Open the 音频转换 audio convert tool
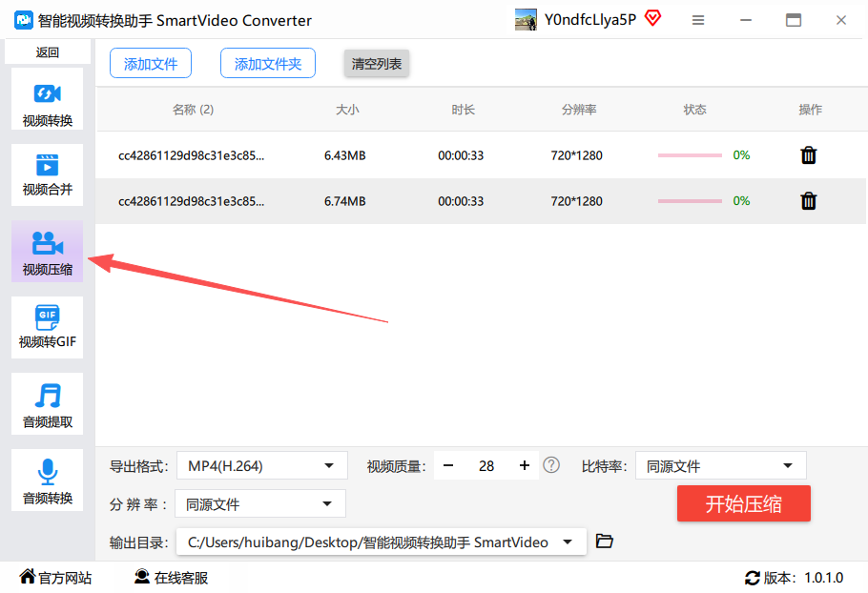Screen dimensions: 868x593 click(x=48, y=480)
